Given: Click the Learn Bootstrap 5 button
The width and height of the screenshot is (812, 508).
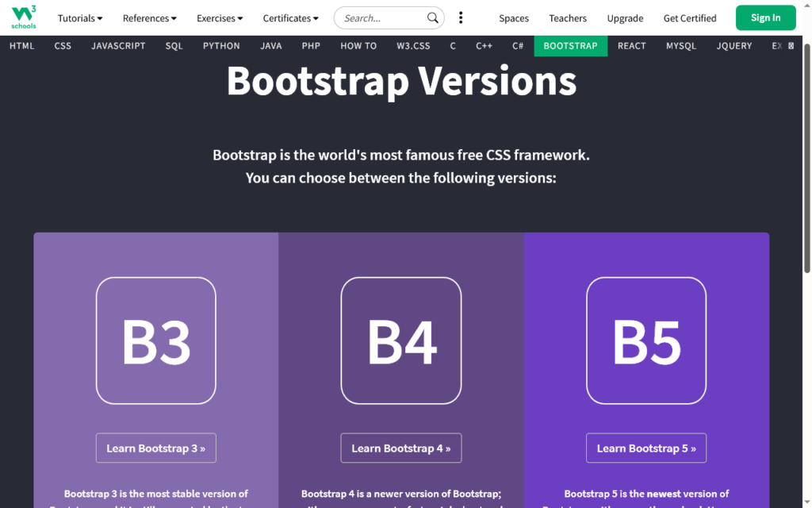Looking at the screenshot, I should tap(646, 448).
